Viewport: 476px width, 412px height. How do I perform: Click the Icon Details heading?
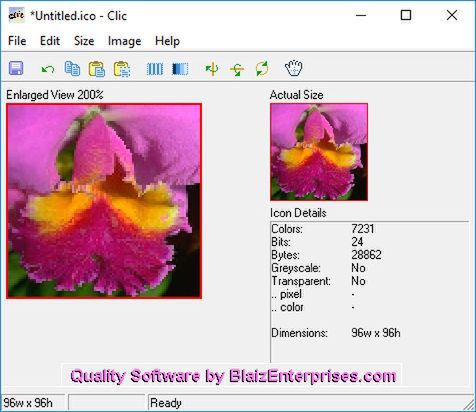point(298,213)
